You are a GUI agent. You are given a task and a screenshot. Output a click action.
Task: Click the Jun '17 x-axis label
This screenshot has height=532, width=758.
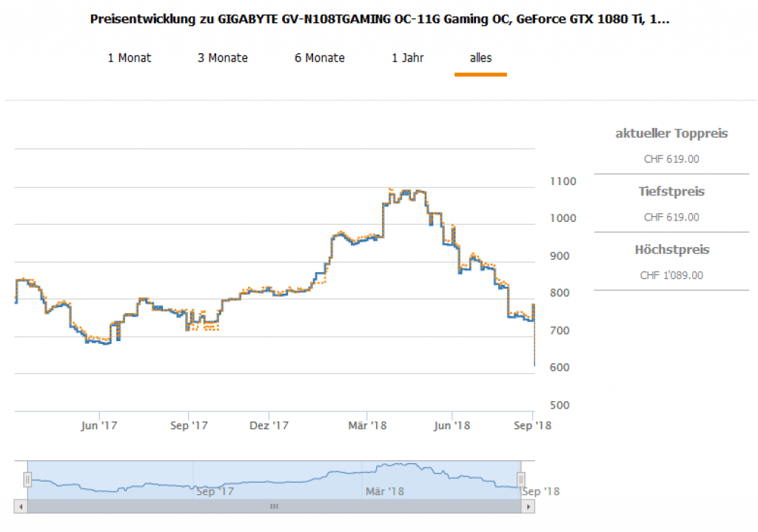tap(99, 425)
